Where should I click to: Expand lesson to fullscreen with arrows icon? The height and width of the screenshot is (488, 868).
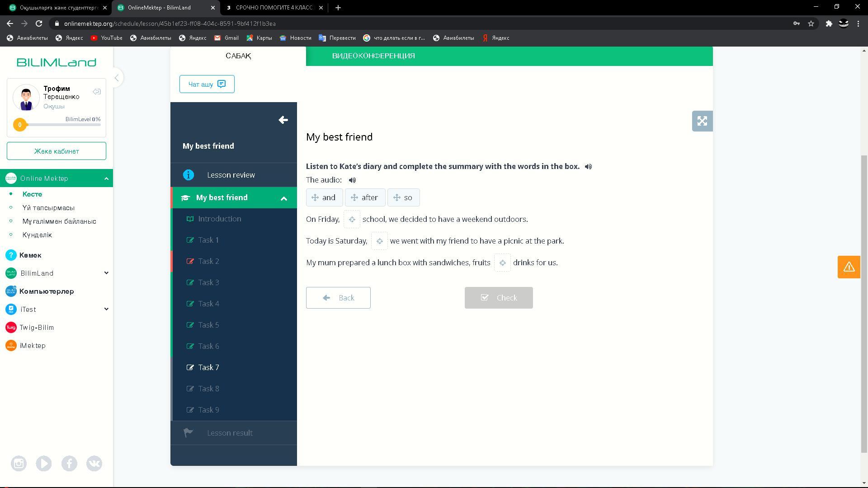tap(702, 121)
